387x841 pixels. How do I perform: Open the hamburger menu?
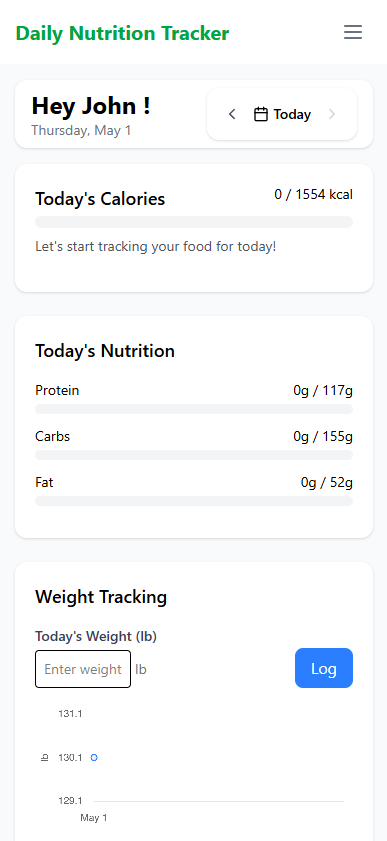[x=353, y=32]
